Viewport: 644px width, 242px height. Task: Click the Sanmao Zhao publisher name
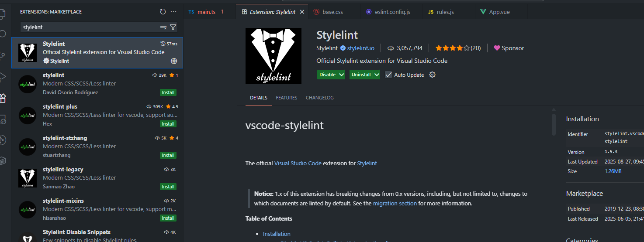click(59, 187)
